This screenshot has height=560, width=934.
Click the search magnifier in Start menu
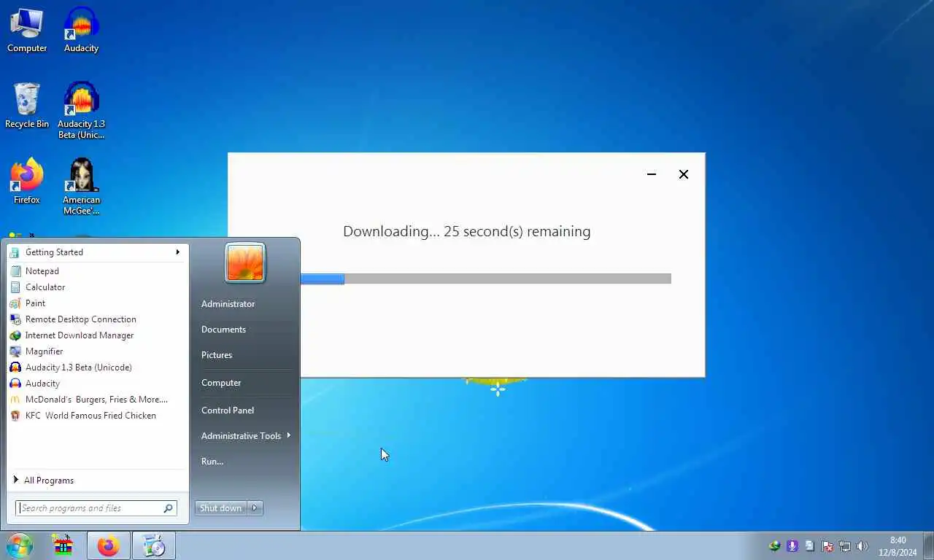pos(168,508)
